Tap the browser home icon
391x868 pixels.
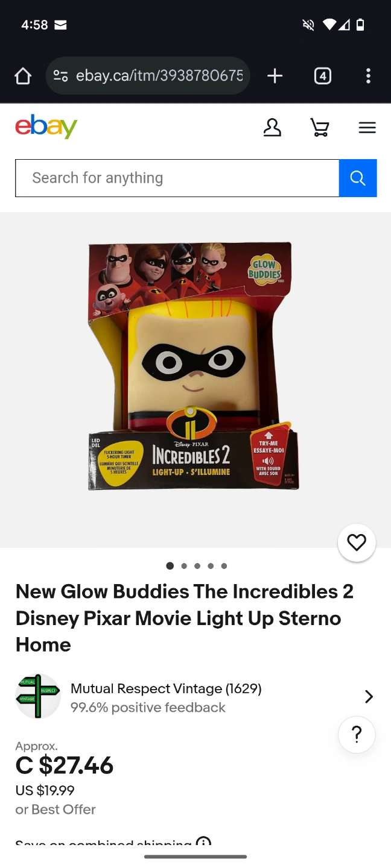tap(23, 76)
